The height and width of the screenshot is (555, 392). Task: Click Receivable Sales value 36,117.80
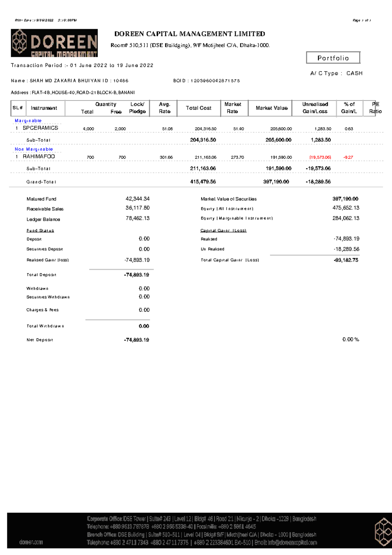(x=138, y=208)
